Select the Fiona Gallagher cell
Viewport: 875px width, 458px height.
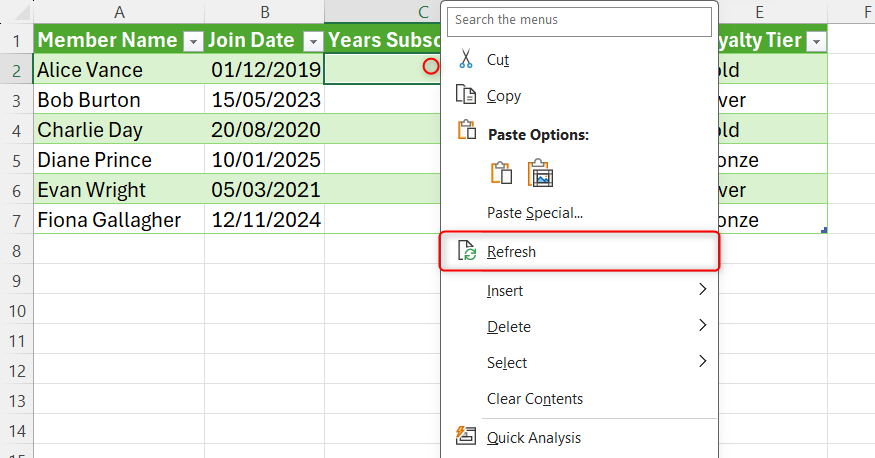119,220
